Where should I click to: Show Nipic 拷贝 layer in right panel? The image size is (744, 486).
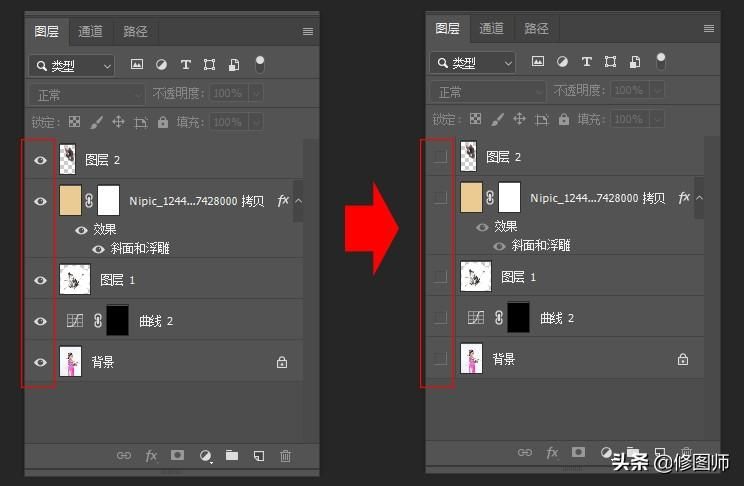pyautogui.click(x=441, y=197)
